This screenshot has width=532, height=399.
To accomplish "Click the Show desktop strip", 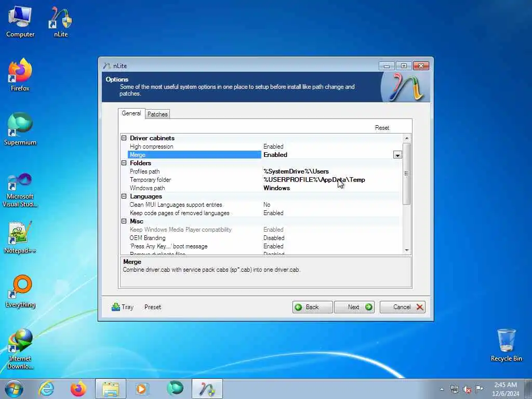I will [x=528, y=389].
